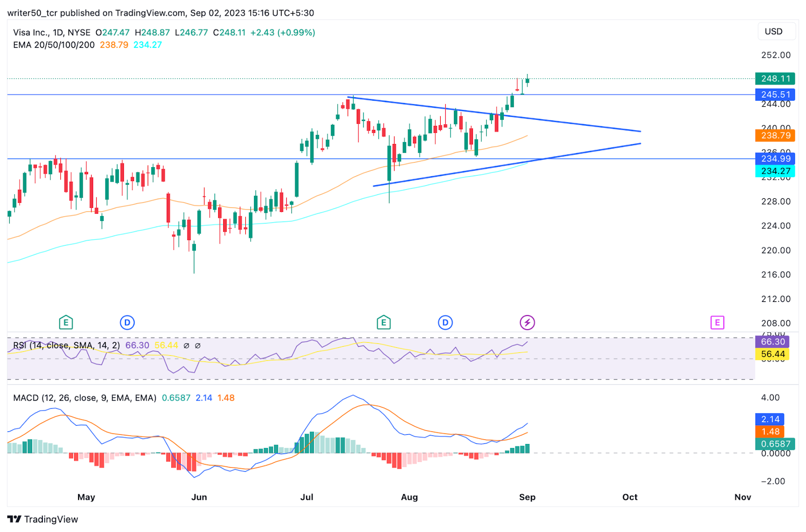This screenshot has width=806, height=532.
Task: Click the July earnings E marker
Action: [x=383, y=322]
